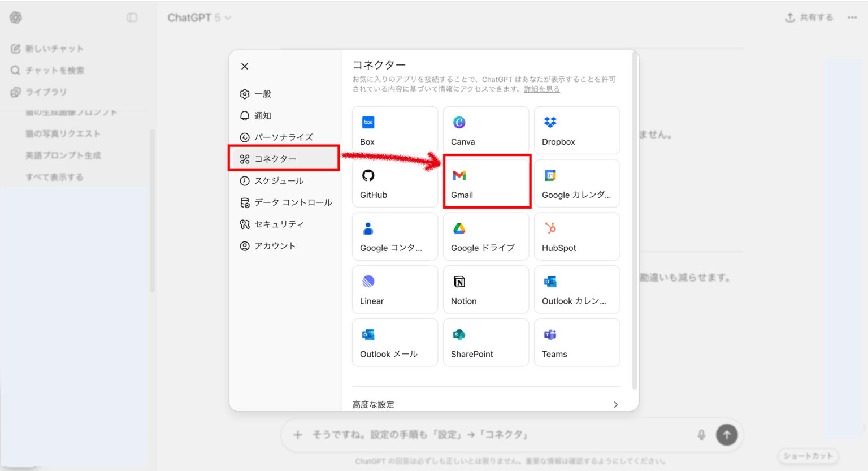Viewport: 868px width, 471px height.
Task: Open the Notion connector tile
Action: pos(486,289)
